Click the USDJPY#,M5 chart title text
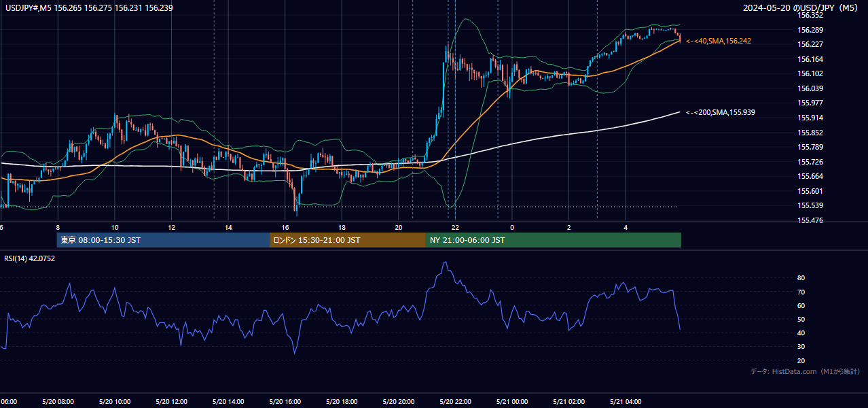This screenshot has height=408, width=868. 89,8
